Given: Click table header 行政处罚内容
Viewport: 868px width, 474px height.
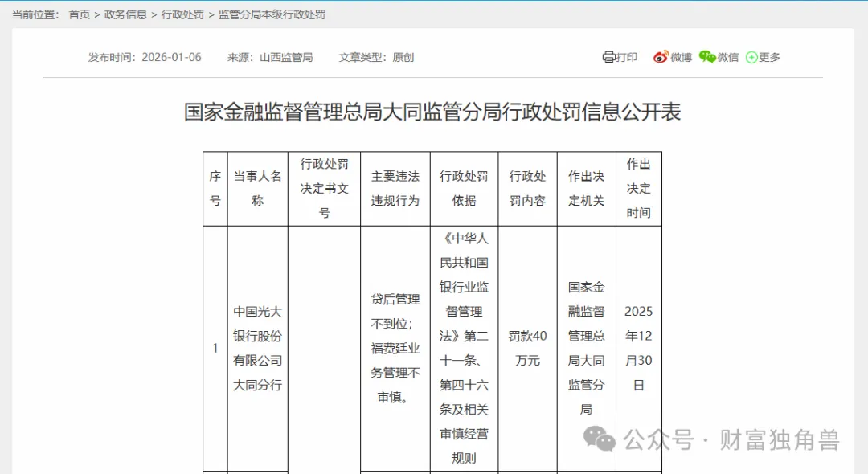Looking at the screenshot, I should click(527, 189).
